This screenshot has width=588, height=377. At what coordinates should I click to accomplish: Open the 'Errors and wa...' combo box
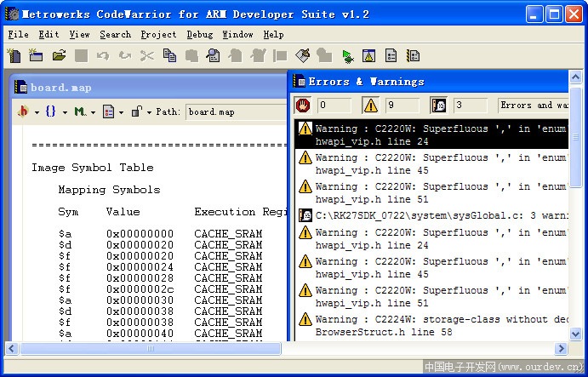click(x=533, y=106)
